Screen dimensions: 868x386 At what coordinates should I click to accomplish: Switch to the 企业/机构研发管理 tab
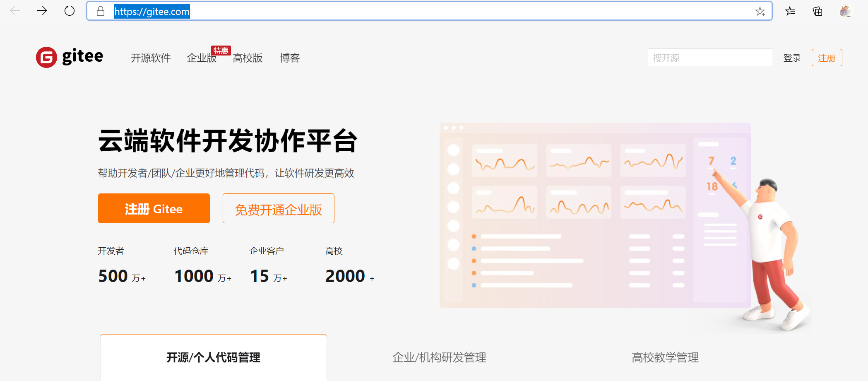(439, 357)
